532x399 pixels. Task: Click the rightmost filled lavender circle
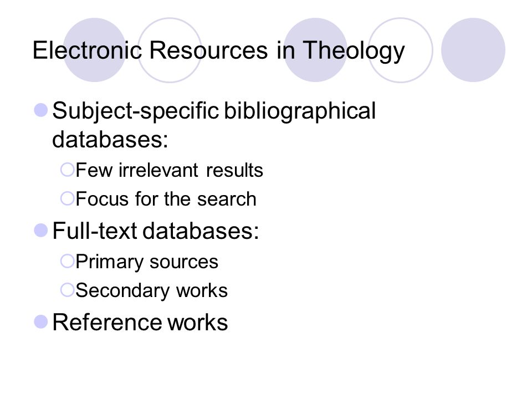click(473, 50)
